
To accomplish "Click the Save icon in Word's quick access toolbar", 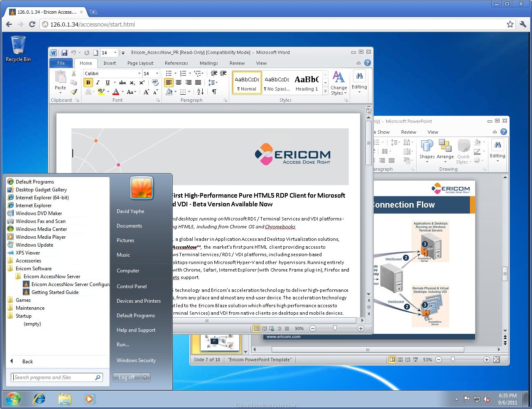I will (64, 53).
